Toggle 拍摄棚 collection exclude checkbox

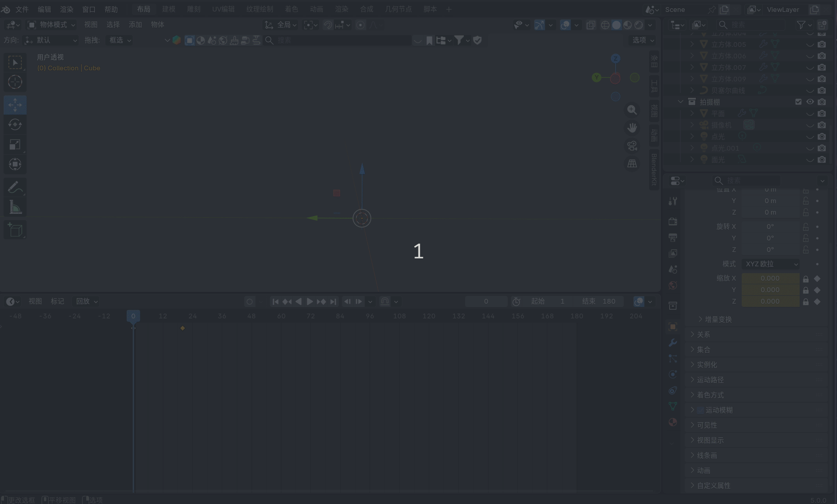pos(798,102)
